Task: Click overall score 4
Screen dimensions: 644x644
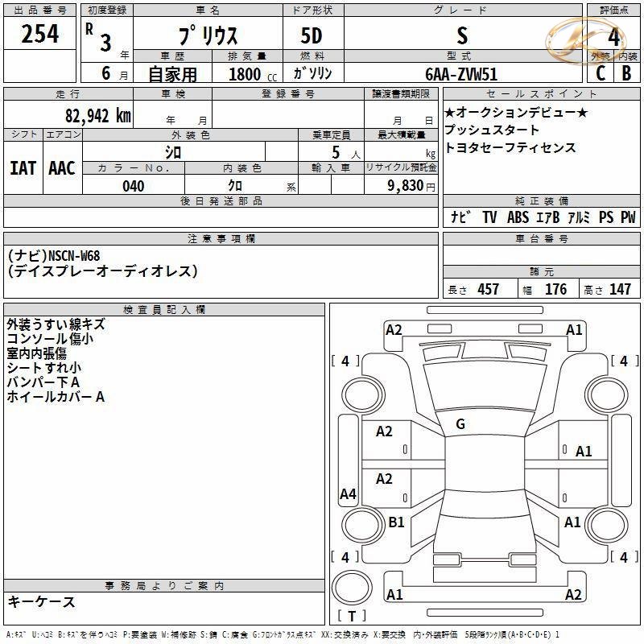Action: pyautogui.click(x=613, y=37)
